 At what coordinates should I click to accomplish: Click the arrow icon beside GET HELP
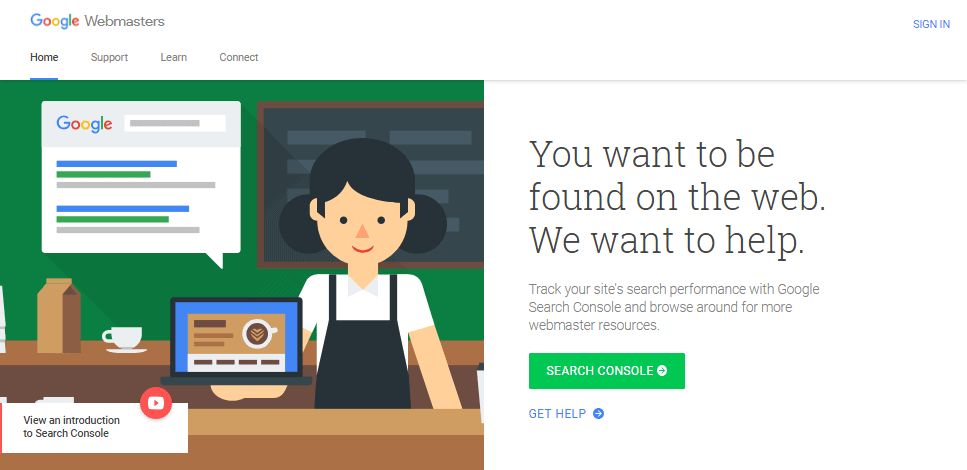click(598, 414)
